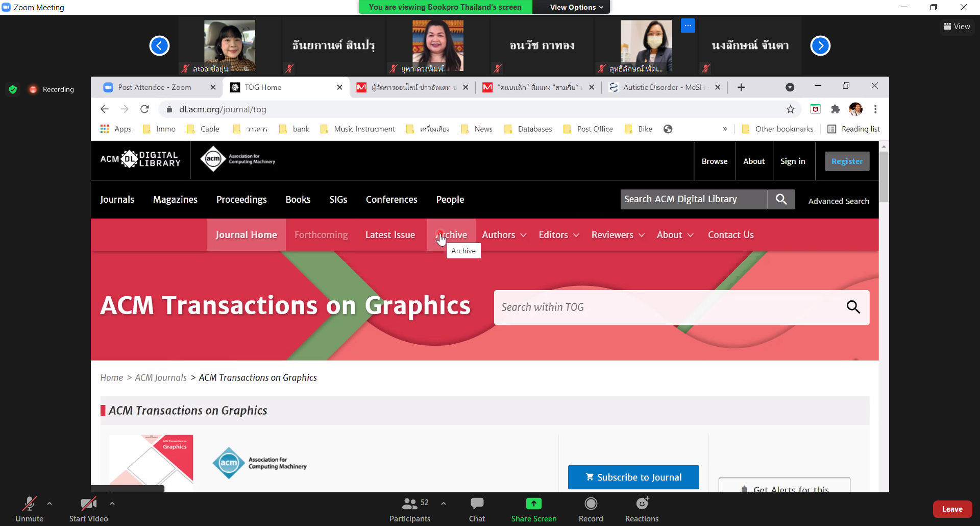Viewport: 980px width, 526px height.
Task: Open the Chrome extensions puzzle icon
Action: tap(836, 109)
